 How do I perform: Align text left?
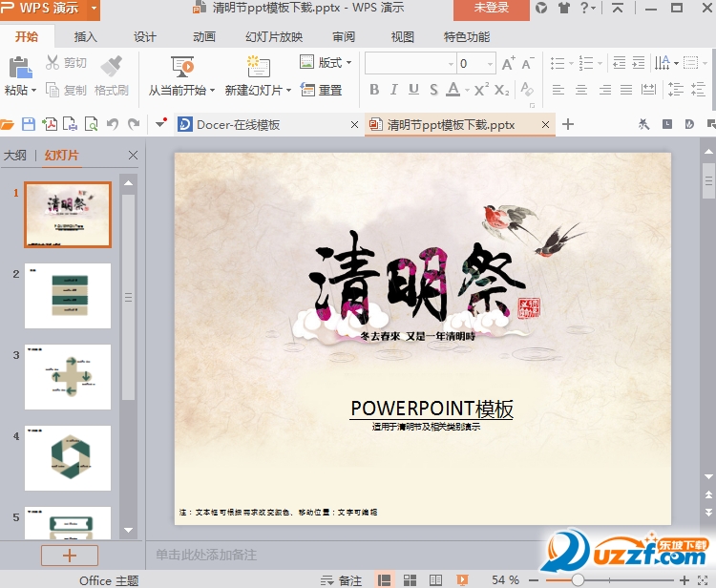[x=558, y=90]
